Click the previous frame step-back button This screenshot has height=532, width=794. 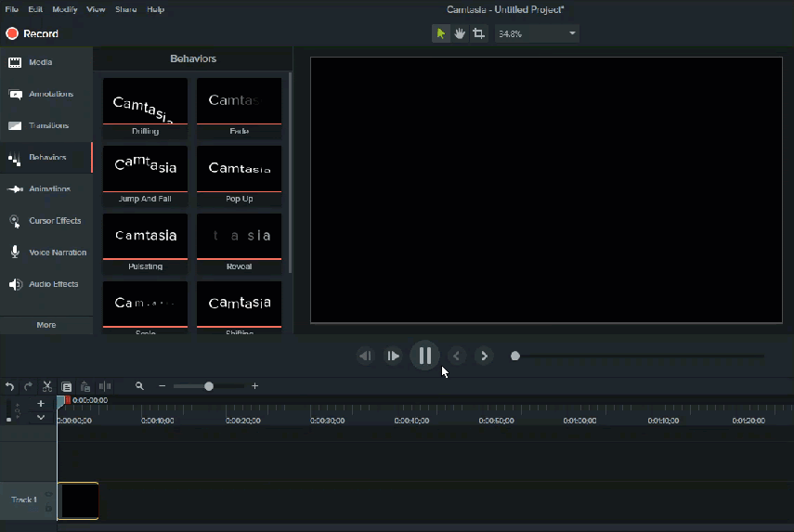point(365,357)
